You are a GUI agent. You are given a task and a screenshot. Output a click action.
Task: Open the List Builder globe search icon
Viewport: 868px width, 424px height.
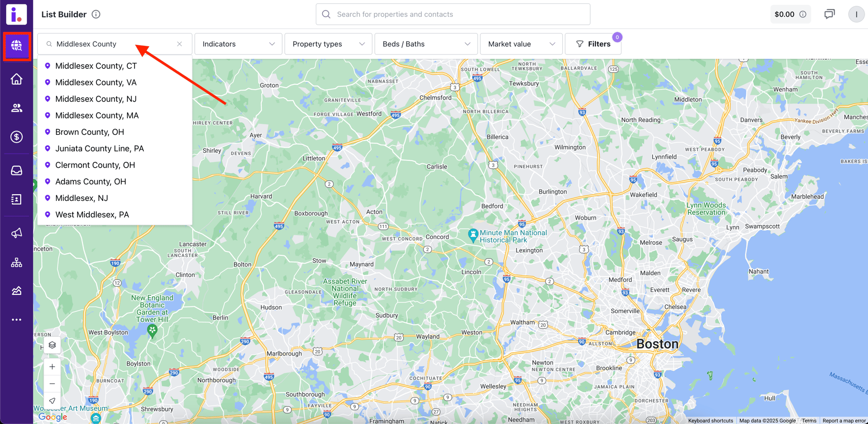pos(17,46)
